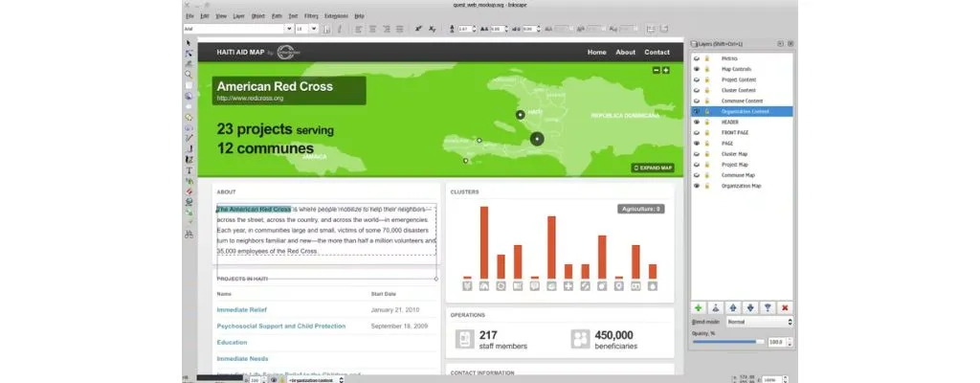The image size is (980, 383).
Task: Select the Eraser tool
Action: 189,191
